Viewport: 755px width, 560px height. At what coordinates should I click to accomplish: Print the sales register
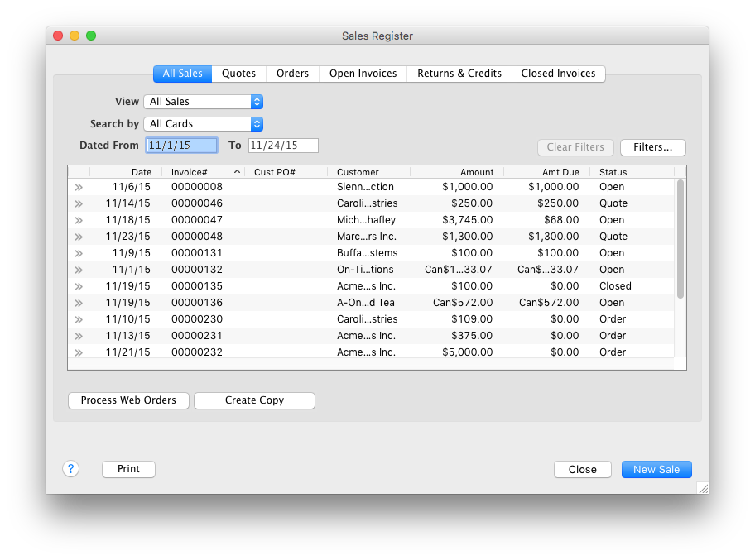[x=128, y=469]
